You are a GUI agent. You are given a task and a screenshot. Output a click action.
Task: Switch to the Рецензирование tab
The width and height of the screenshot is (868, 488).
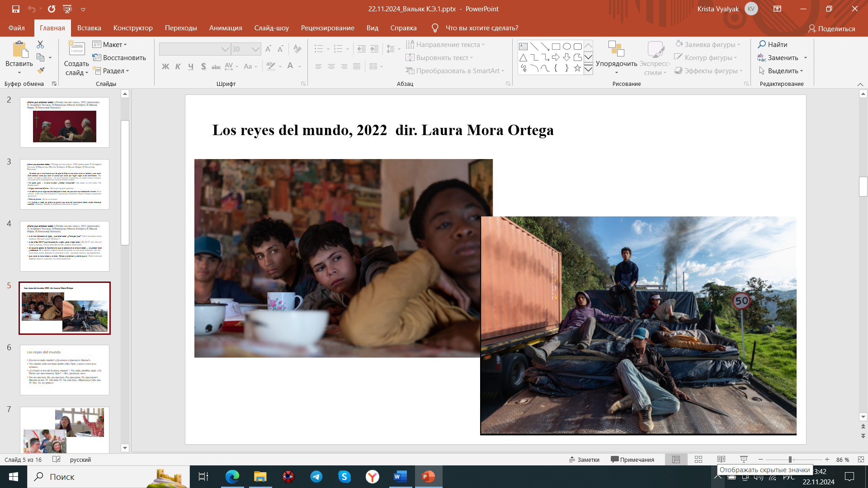click(x=328, y=28)
